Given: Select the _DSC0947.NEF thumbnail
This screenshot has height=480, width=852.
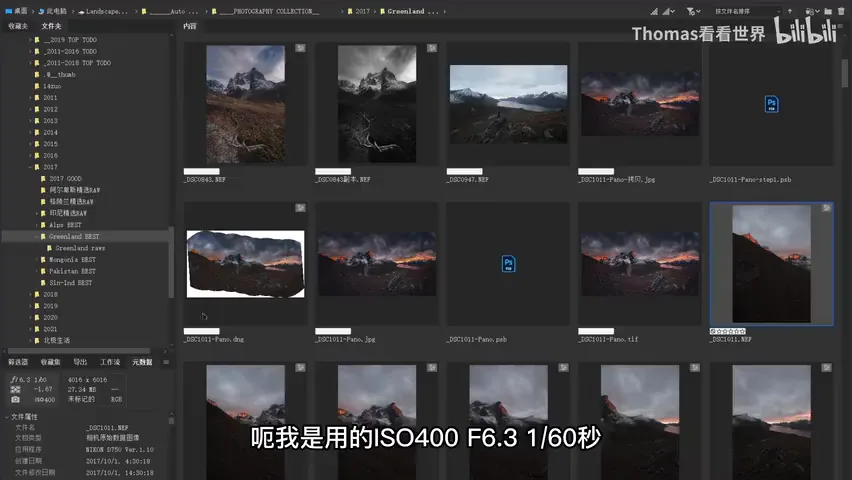Looking at the screenshot, I should pos(508,104).
